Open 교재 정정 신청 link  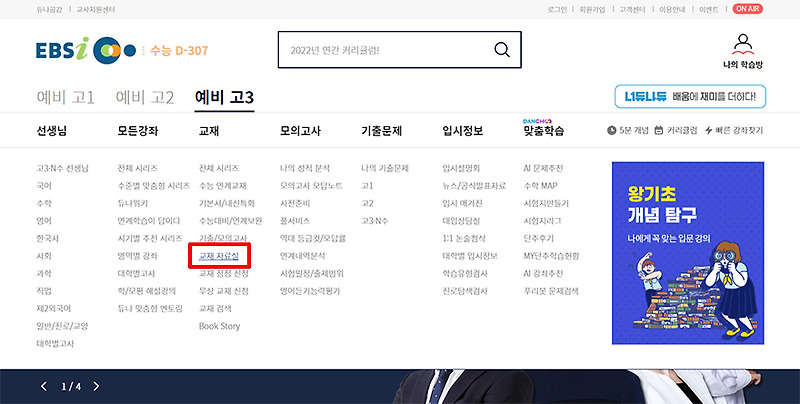pos(223,273)
